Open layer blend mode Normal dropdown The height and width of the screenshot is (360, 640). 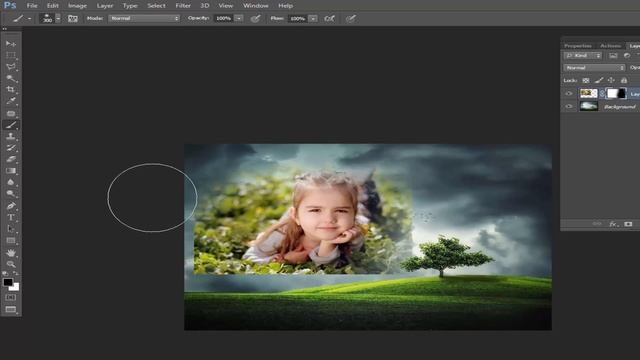point(594,67)
